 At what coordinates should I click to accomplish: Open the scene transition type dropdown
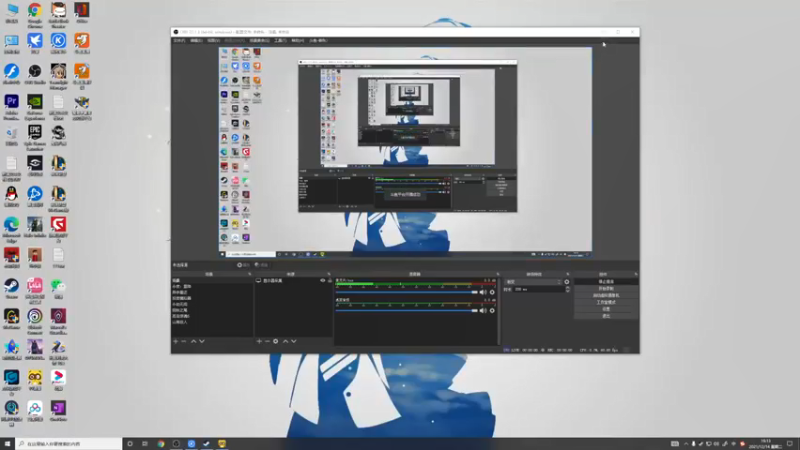(x=533, y=282)
